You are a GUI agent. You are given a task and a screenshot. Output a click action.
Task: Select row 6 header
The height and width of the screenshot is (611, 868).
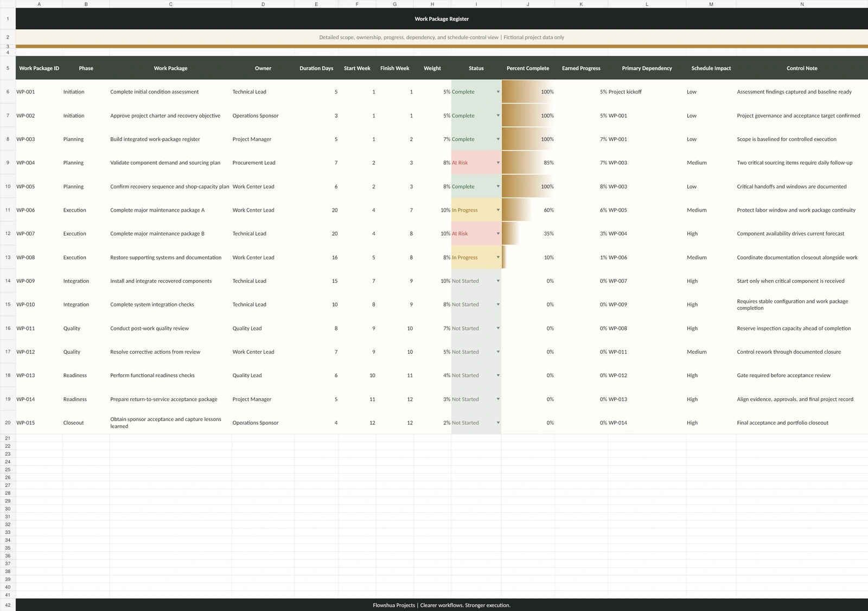click(8, 92)
